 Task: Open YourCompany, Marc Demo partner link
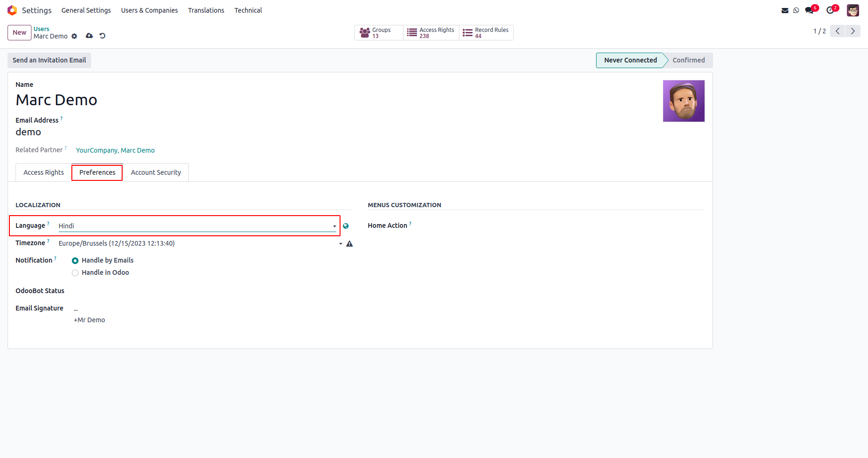[116, 150]
